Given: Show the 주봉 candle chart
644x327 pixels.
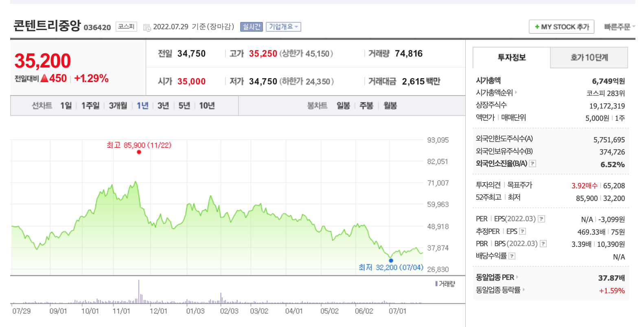Looking at the screenshot, I should pyautogui.click(x=366, y=106).
